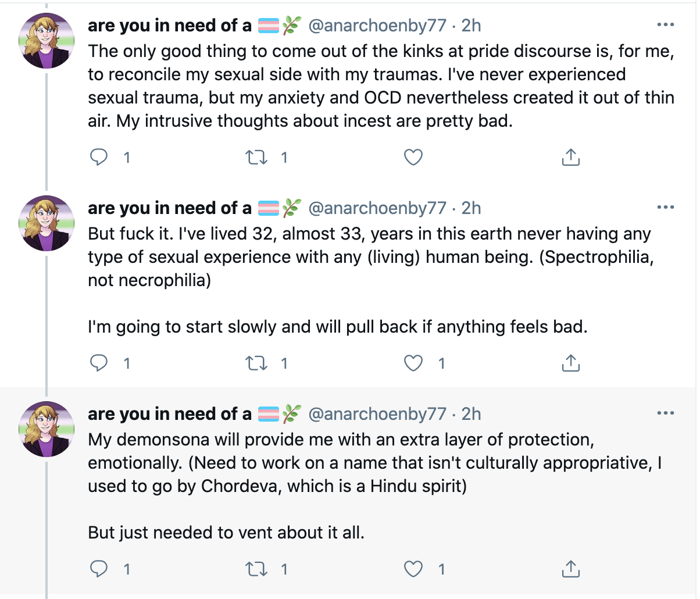Open more options on the demonsona tweet

665,413
